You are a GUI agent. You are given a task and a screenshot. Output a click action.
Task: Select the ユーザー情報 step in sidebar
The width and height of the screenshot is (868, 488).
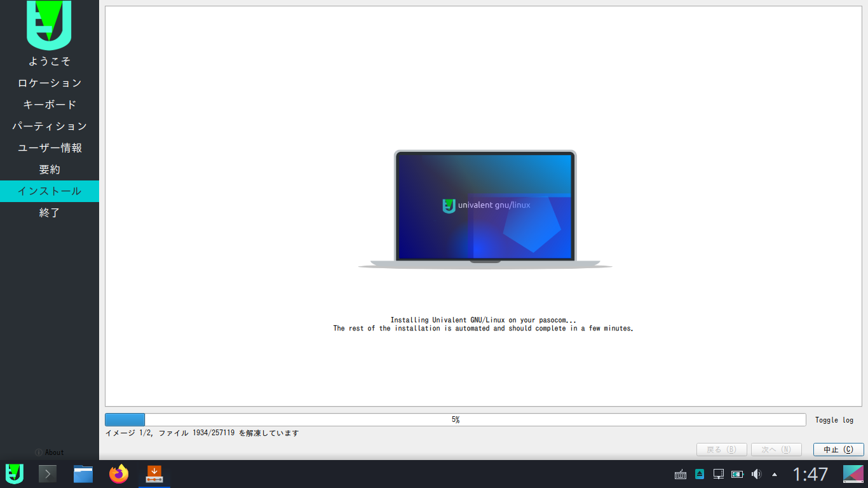50,148
